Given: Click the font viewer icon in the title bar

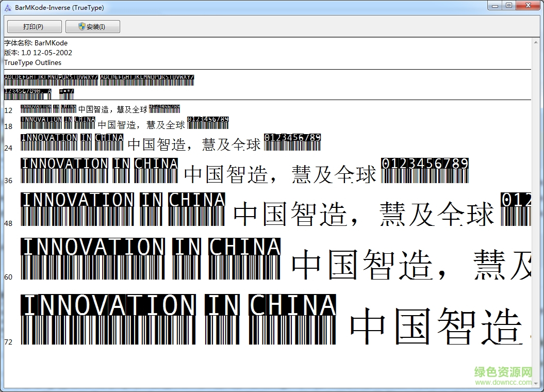Looking at the screenshot, I should 7,6.
